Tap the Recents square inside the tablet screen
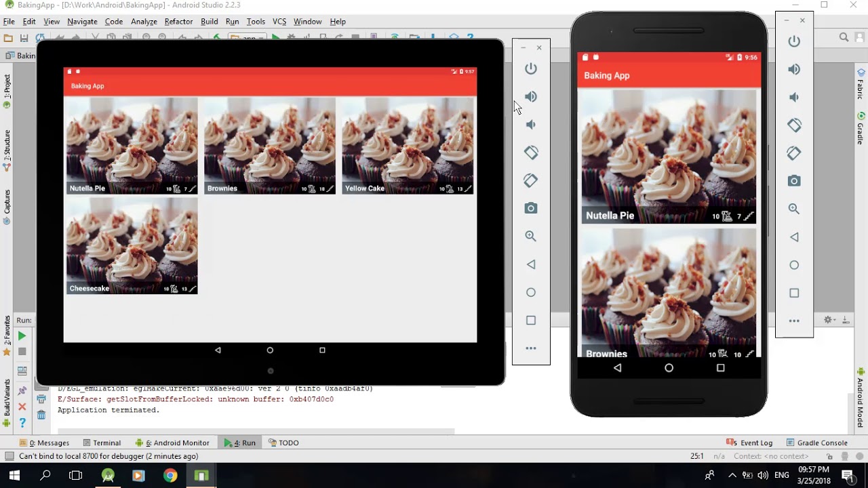Image resolution: width=868 pixels, height=488 pixels. click(322, 350)
